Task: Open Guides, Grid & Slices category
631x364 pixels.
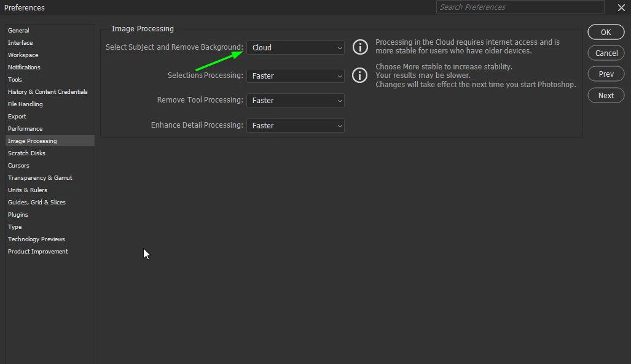Action: pyautogui.click(x=50, y=202)
